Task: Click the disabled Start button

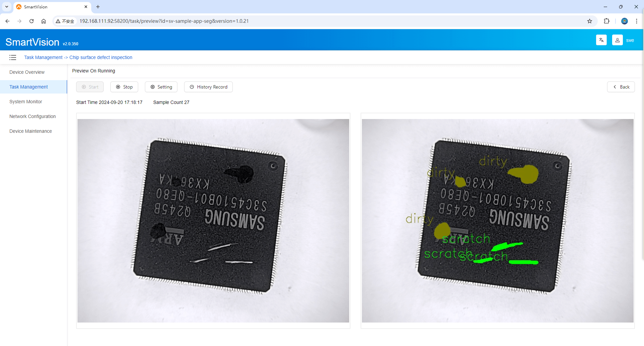Action: [x=90, y=87]
